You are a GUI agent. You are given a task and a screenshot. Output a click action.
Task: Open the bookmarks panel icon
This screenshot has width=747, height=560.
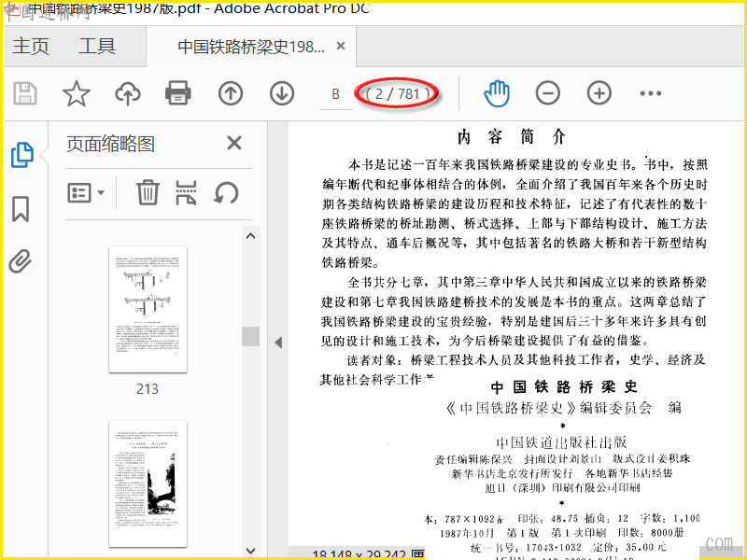point(21,209)
